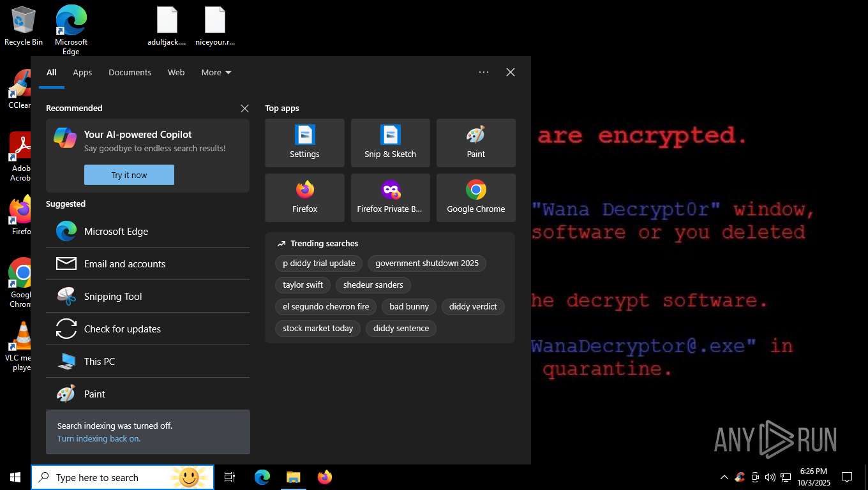This screenshot has height=490, width=868.
Task: Open the volume icon in system tray
Action: (770, 477)
